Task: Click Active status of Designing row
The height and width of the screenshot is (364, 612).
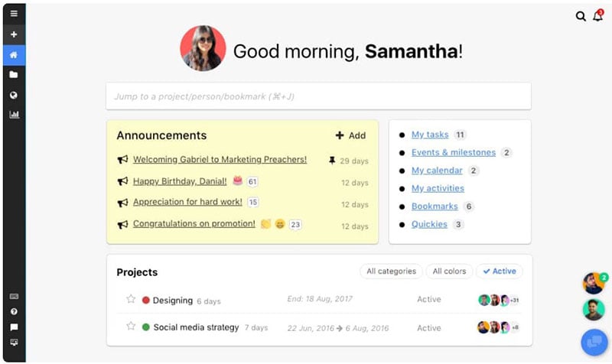Action: pos(429,299)
